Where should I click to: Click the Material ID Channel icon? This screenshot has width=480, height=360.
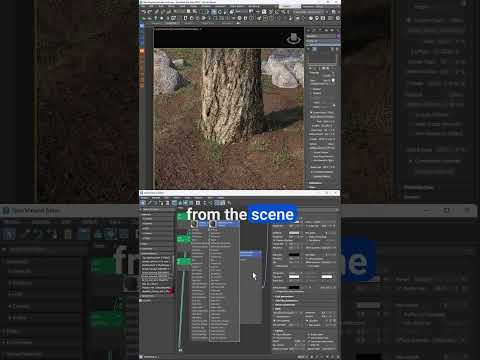198,203
